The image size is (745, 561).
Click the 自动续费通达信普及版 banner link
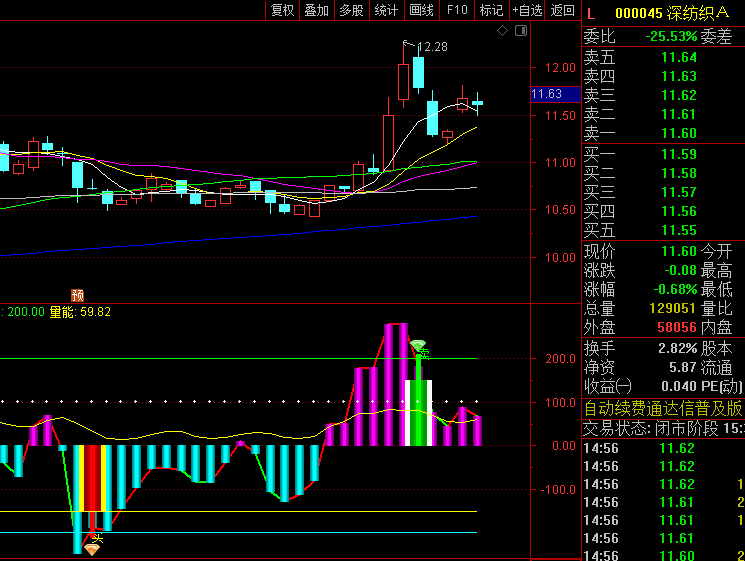(662, 408)
